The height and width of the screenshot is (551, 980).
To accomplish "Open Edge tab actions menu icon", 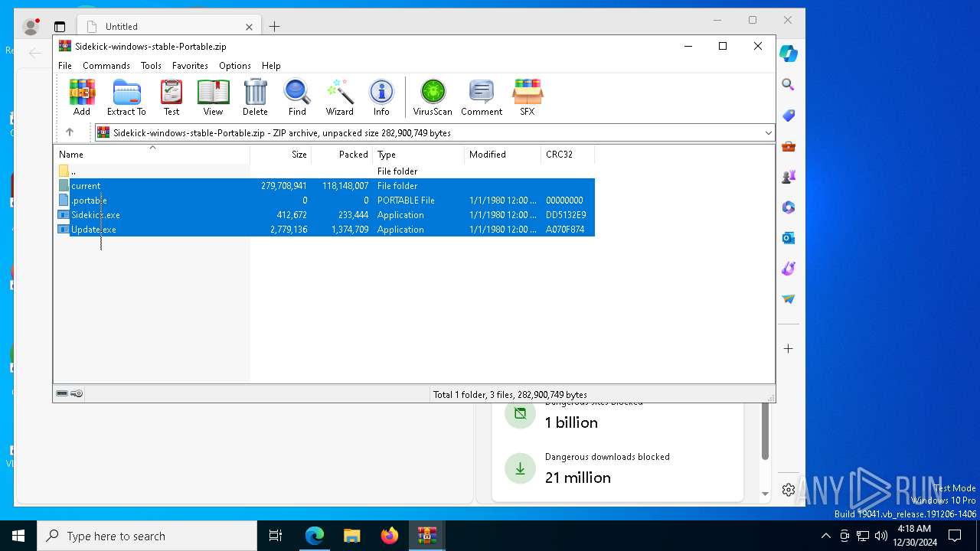I will tap(60, 27).
